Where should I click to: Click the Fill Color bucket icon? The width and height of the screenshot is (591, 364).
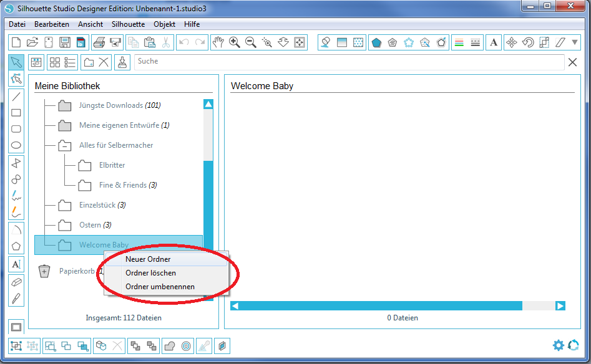326,42
